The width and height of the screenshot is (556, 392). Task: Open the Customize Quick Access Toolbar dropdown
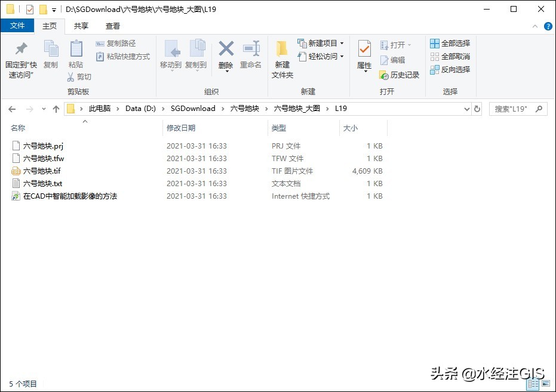click(54, 10)
